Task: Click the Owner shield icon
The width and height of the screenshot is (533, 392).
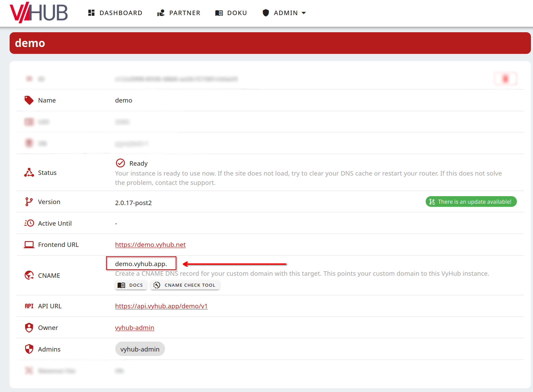Action: click(x=29, y=328)
